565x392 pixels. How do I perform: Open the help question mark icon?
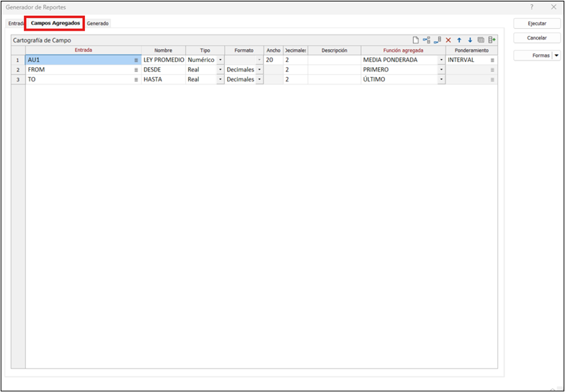[531, 6]
